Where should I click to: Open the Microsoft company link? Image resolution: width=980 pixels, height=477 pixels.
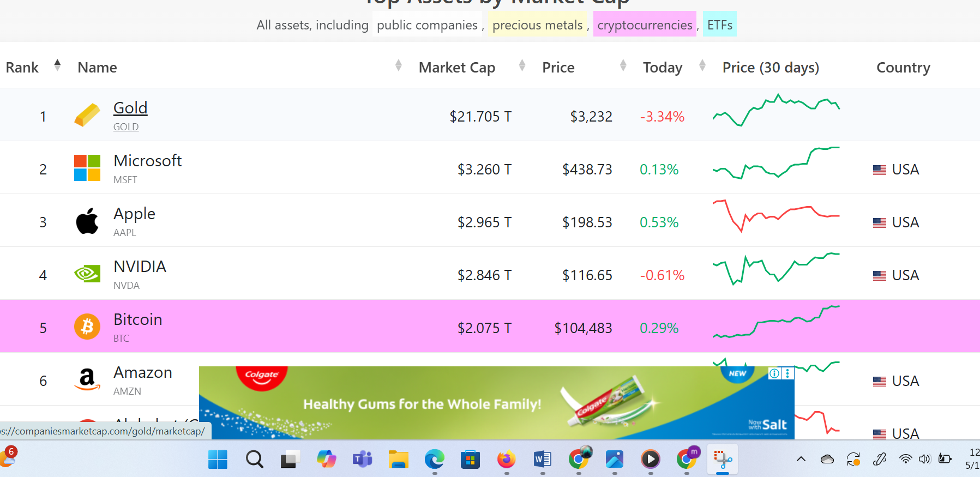point(148,160)
